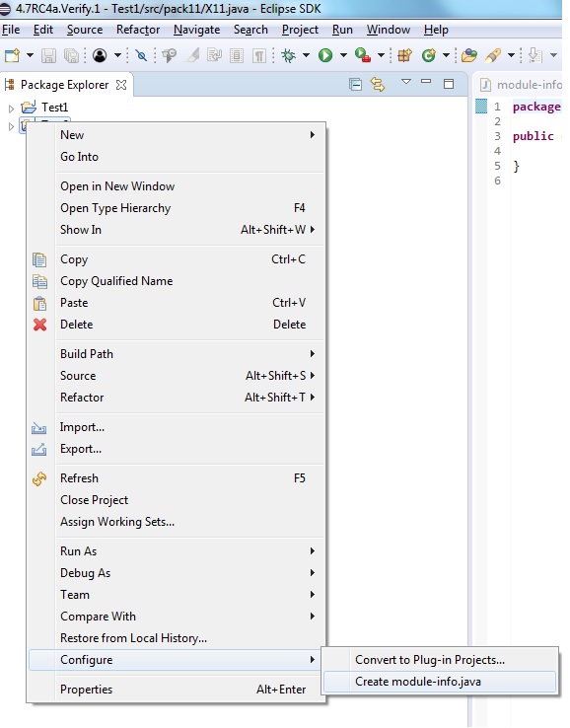Click the Search pen toolbar icon
The width and height of the screenshot is (570, 728).
pyautogui.click(x=493, y=55)
